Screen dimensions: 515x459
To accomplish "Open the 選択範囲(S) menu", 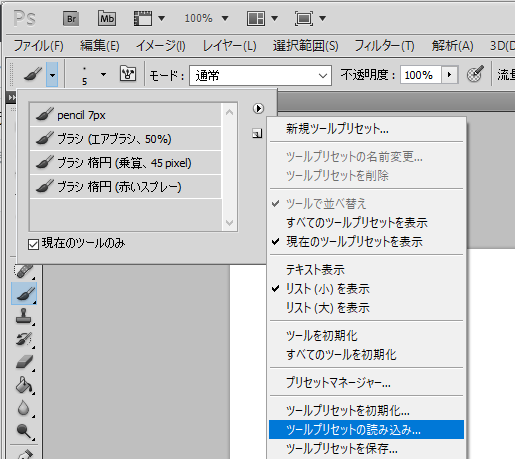I will click(x=306, y=46).
